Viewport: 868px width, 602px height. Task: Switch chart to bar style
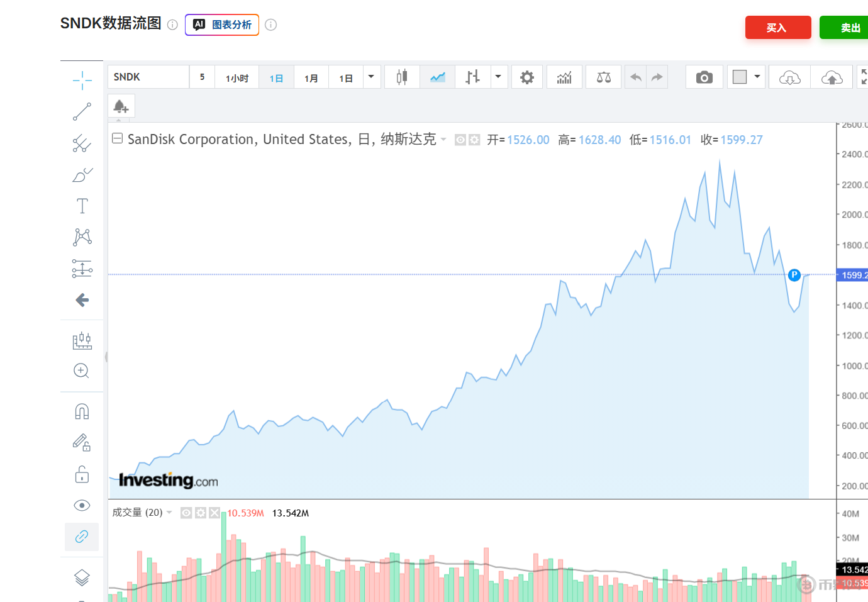click(x=472, y=77)
